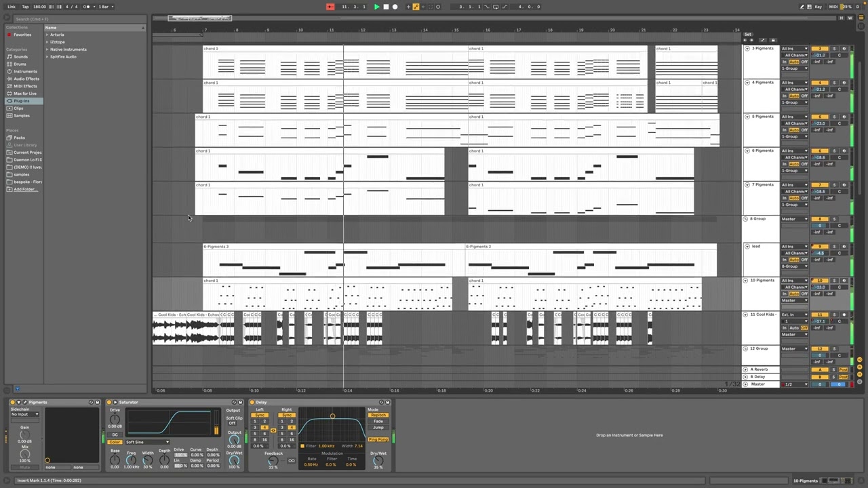Collapse the 5 Pigments track
868x488 pixels.
coord(747,117)
